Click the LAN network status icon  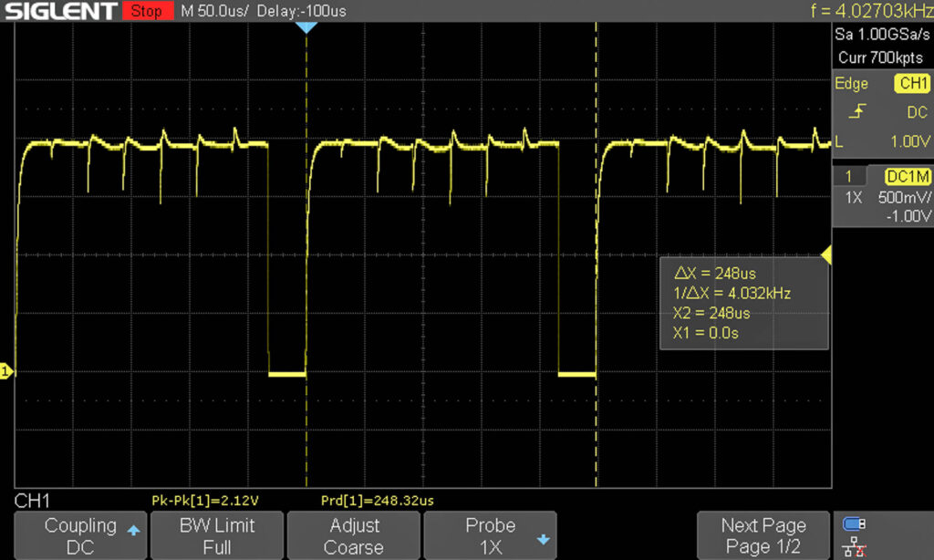click(854, 547)
